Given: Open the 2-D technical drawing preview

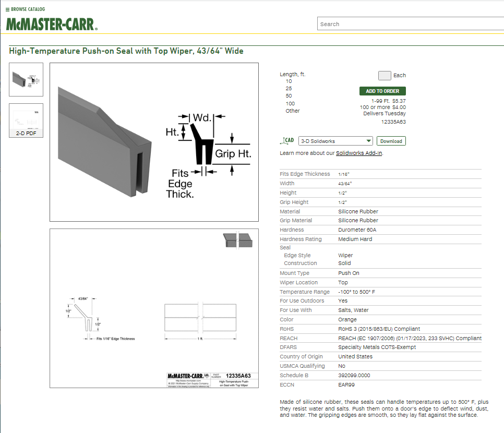Looking at the screenshot, I should tap(154, 308).
